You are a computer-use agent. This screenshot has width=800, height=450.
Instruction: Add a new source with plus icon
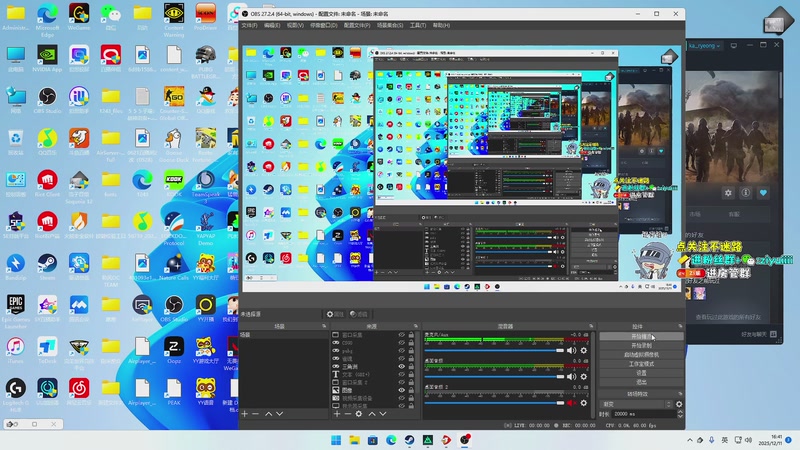[337, 414]
